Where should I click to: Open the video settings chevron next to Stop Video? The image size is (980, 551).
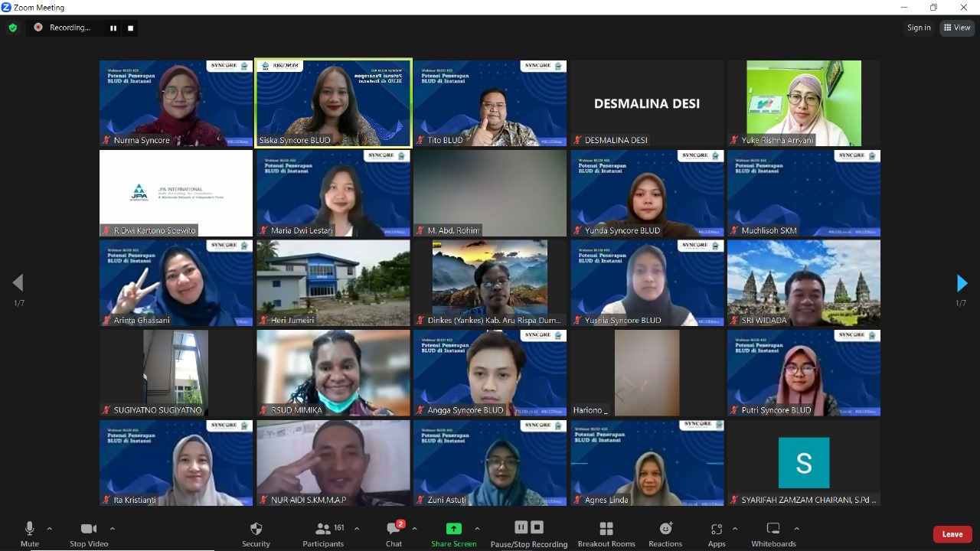tap(112, 528)
